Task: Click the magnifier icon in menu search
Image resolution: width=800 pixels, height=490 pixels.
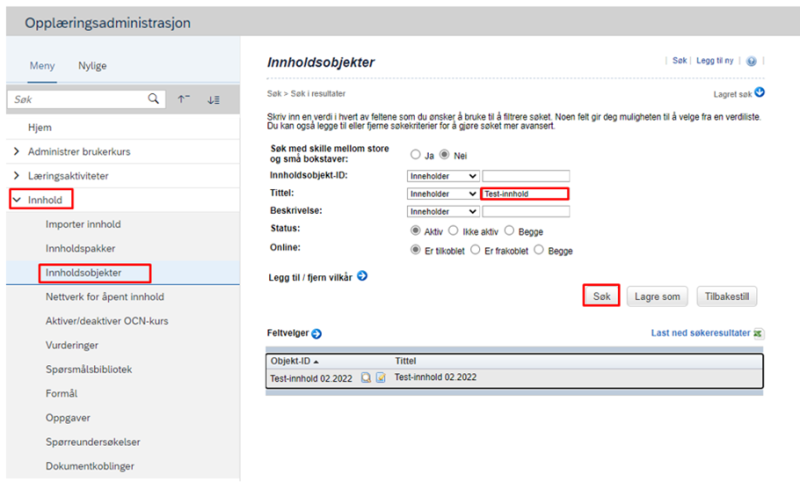Action: [x=153, y=99]
